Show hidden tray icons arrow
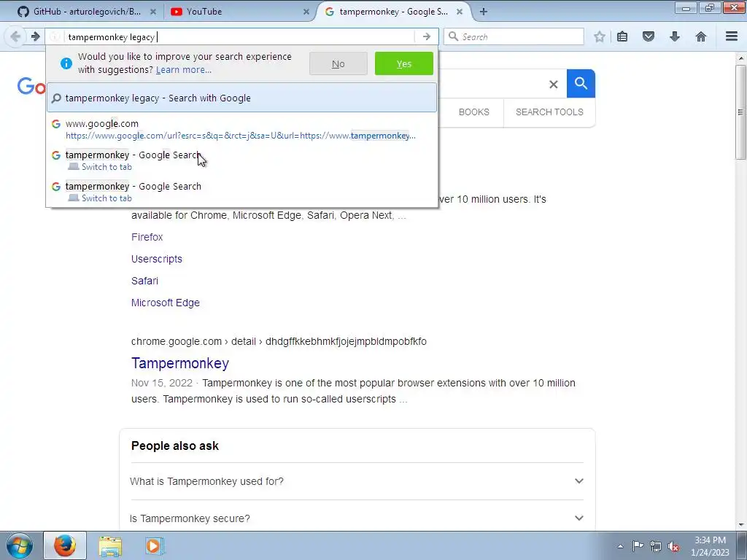Screen dimensions: 747x560 click(620, 546)
